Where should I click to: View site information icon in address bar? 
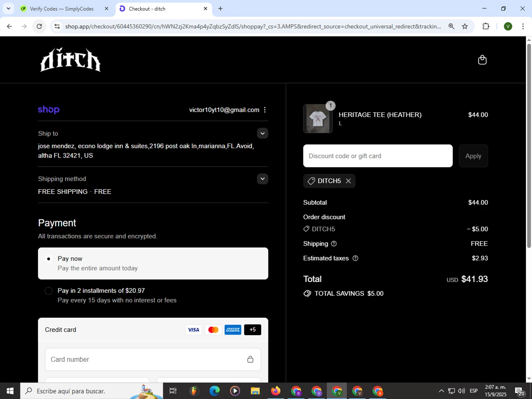point(57,26)
